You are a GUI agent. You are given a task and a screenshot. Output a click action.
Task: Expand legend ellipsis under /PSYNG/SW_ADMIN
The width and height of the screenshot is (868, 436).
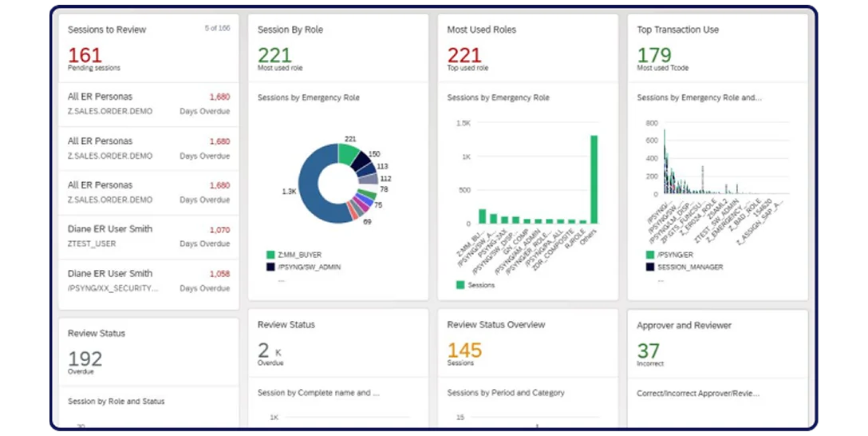click(281, 279)
